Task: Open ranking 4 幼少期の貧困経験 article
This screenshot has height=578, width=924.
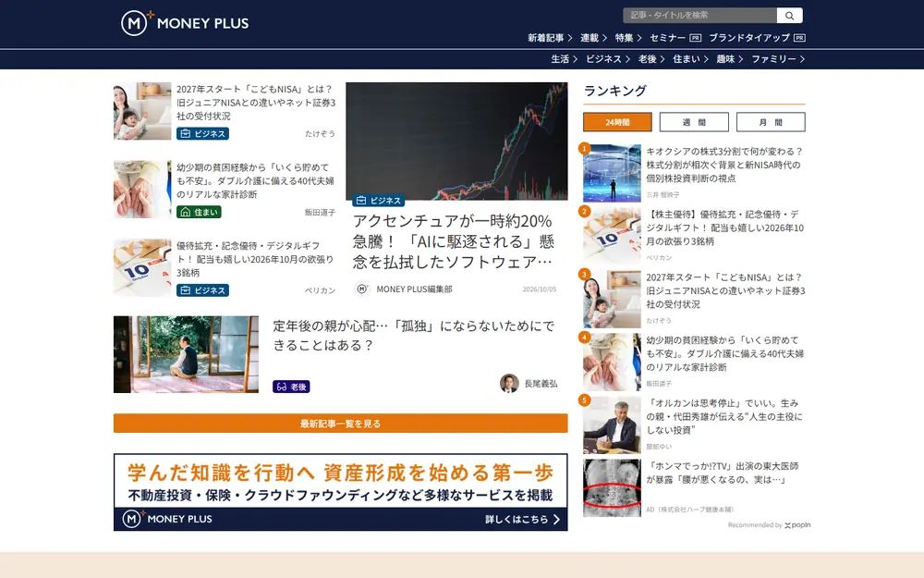Action: pos(724,354)
